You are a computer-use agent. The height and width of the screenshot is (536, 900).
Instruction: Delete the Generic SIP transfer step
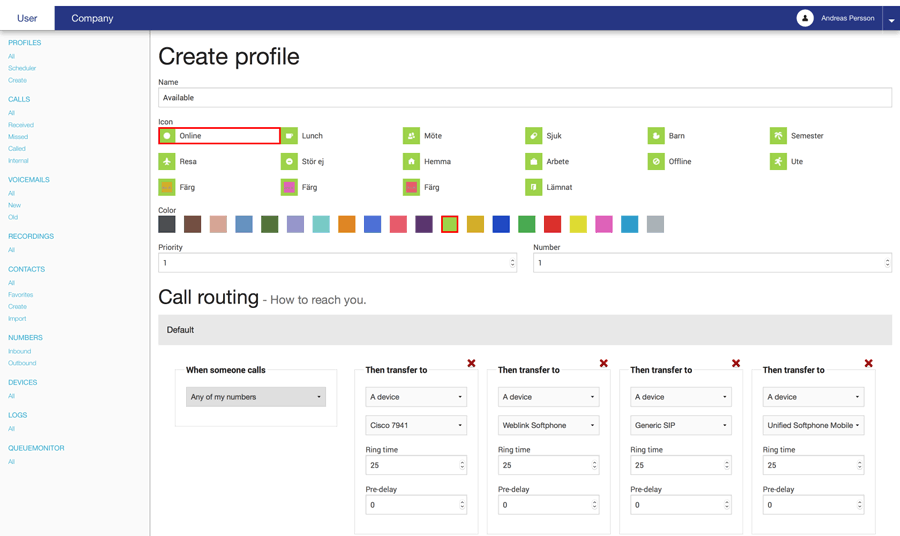click(x=736, y=363)
